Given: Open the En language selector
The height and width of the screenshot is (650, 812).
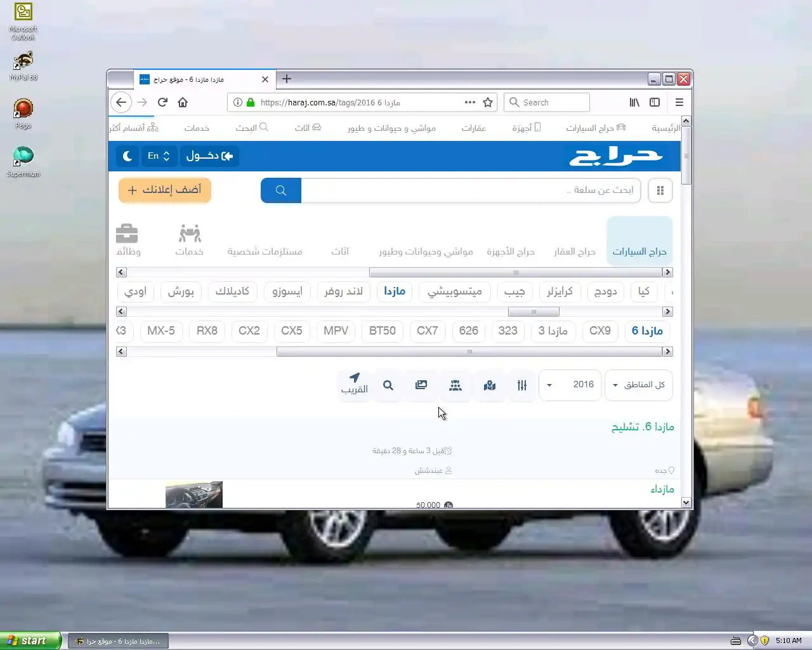Looking at the screenshot, I should [x=159, y=156].
